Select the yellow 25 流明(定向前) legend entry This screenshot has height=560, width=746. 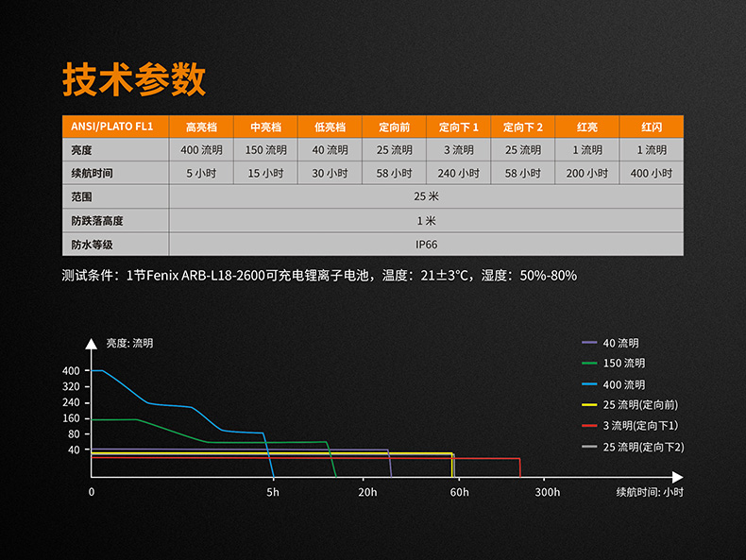632,405
